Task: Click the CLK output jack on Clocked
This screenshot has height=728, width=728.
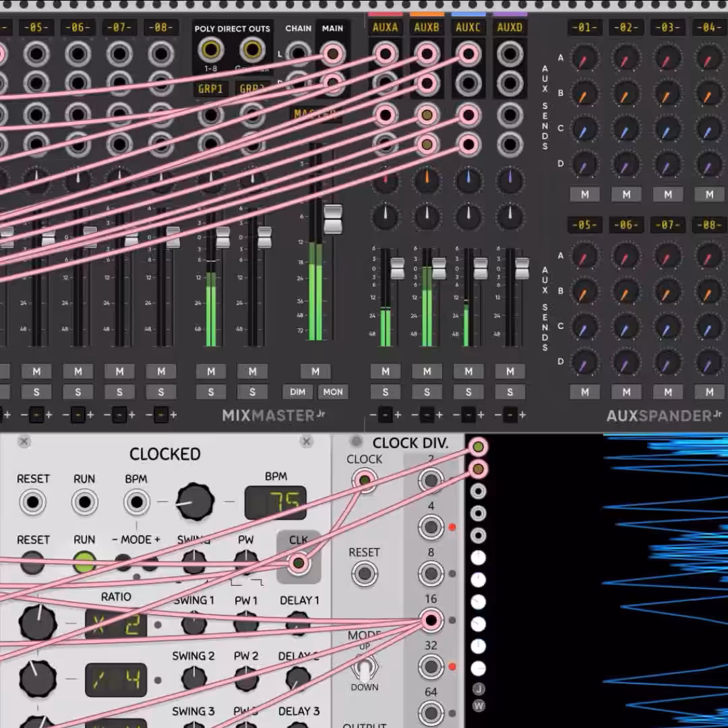Action: click(298, 563)
